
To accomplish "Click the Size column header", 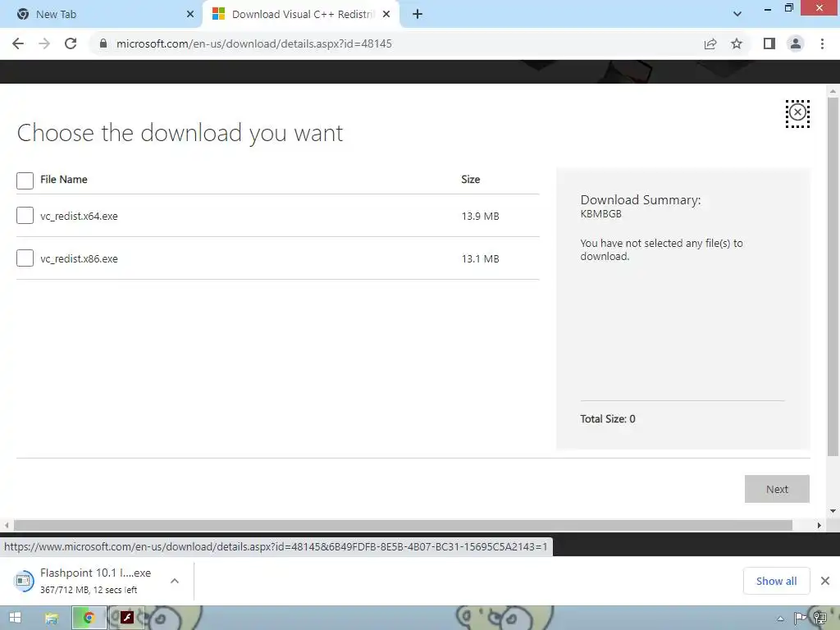I will click(x=470, y=180).
